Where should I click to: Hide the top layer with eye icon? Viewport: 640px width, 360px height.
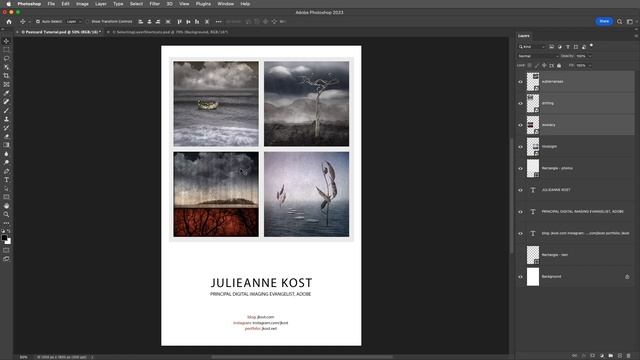pos(520,82)
